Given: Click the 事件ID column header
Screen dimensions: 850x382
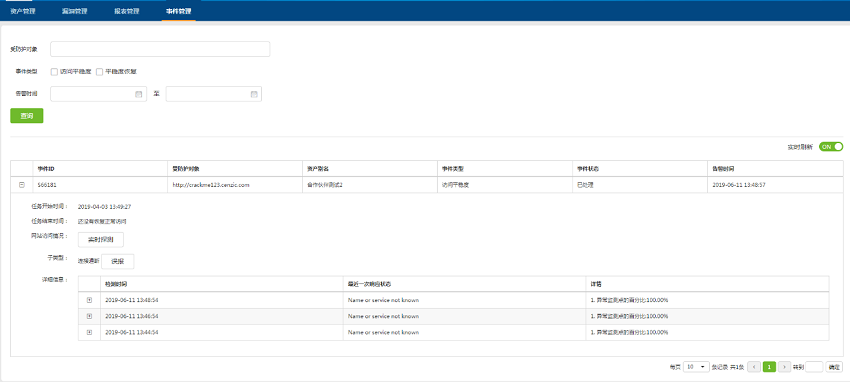Looking at the screenshot, I should point(46,169).
